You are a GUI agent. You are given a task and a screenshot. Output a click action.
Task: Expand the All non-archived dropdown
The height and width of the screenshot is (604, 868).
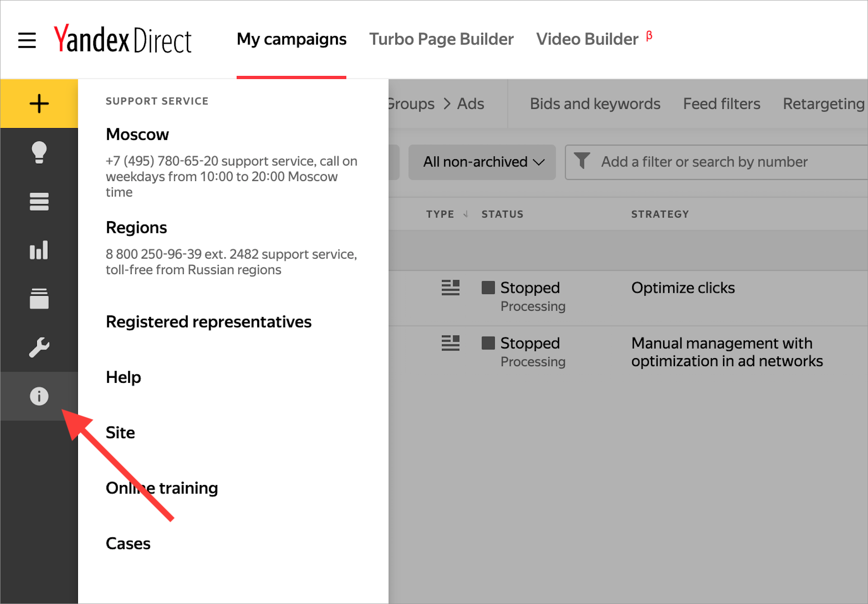[x=482, y=162]
